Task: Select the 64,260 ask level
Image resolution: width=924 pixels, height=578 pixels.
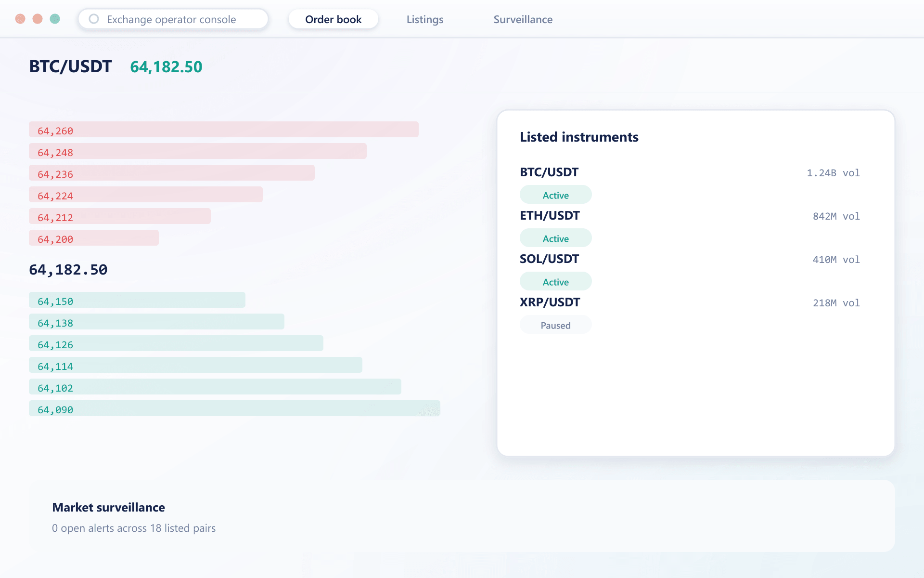Action: pyautogui.click(x=224, y=130)
